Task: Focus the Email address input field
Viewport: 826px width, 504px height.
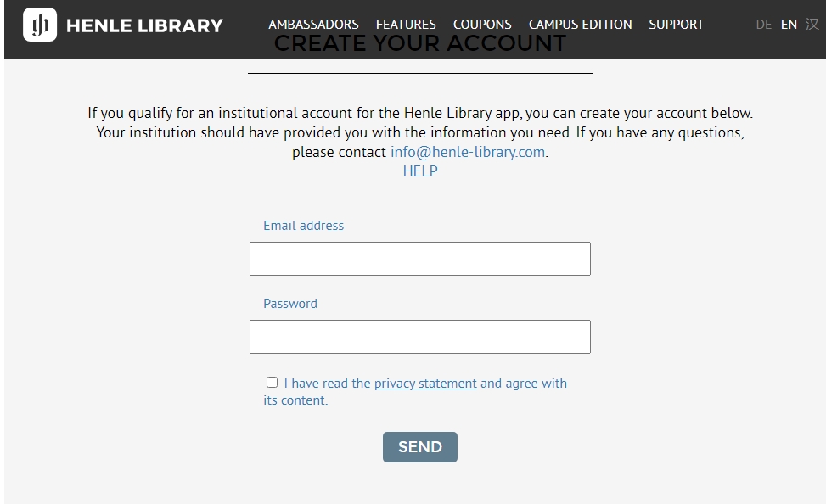Action: click(x=419, y=259)
